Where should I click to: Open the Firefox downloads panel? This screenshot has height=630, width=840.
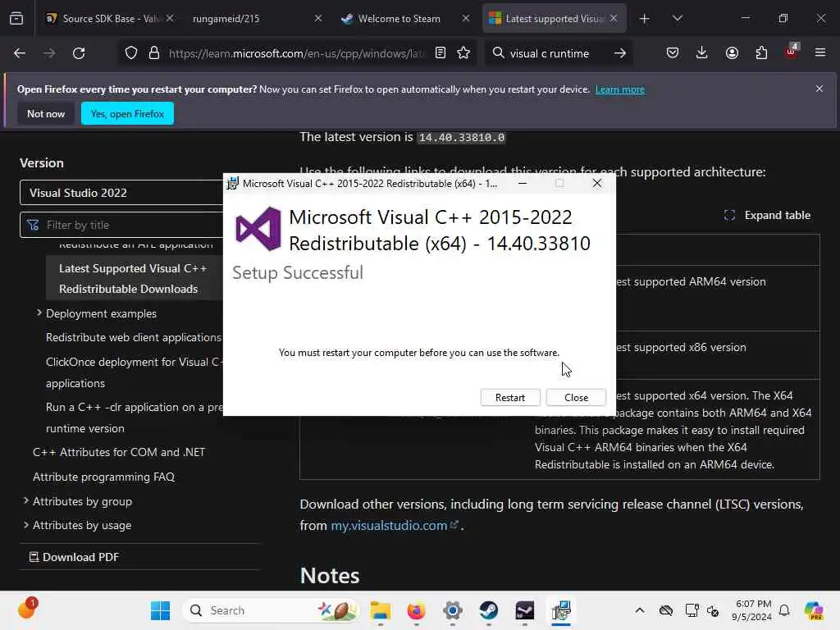[702, 53]
